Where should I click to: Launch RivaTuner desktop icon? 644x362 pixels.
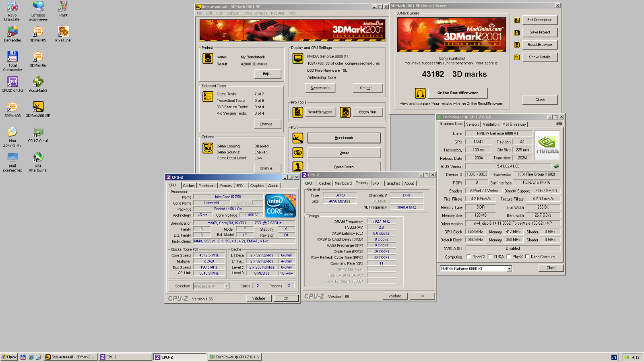pyautogui.click(x=64, y=34)
